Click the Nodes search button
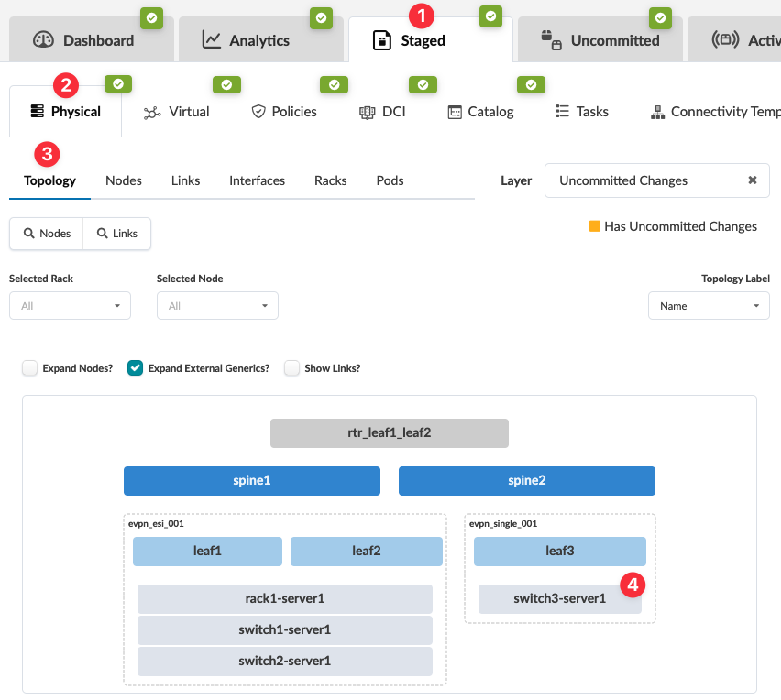This screenshot has width=781, height=700. click(x=47, y=234)
